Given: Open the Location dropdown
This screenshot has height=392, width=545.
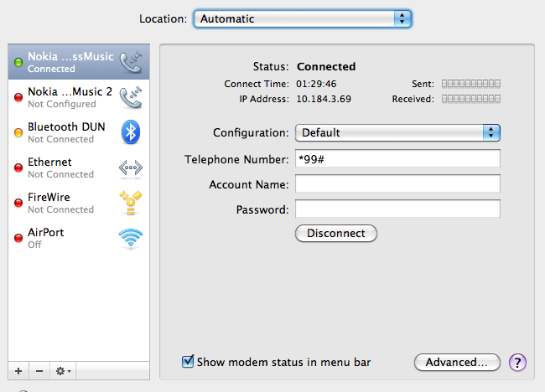Looking at the screenshot, I should pyautogui.click(x=302, y=18).
